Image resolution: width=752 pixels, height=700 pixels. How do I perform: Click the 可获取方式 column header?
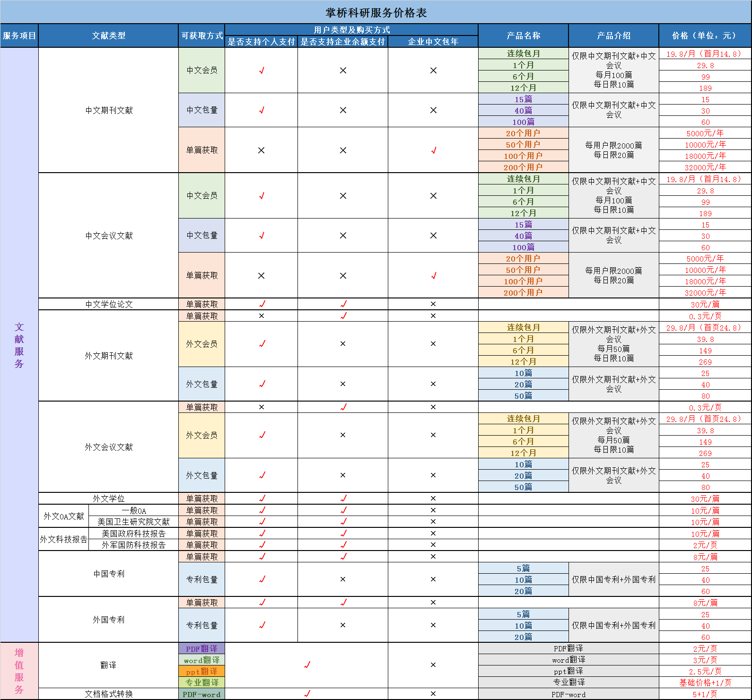coord(202,35)
